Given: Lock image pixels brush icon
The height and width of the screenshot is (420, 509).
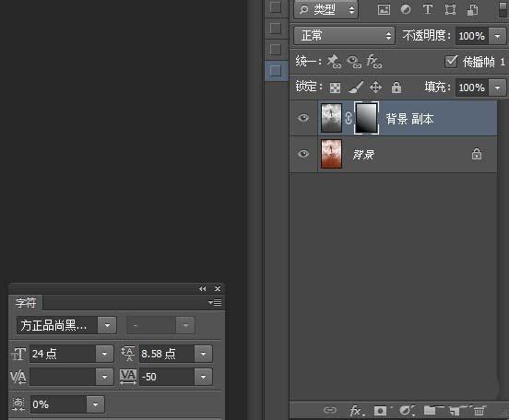Looking at the screenshot, I should click(356, 87).
